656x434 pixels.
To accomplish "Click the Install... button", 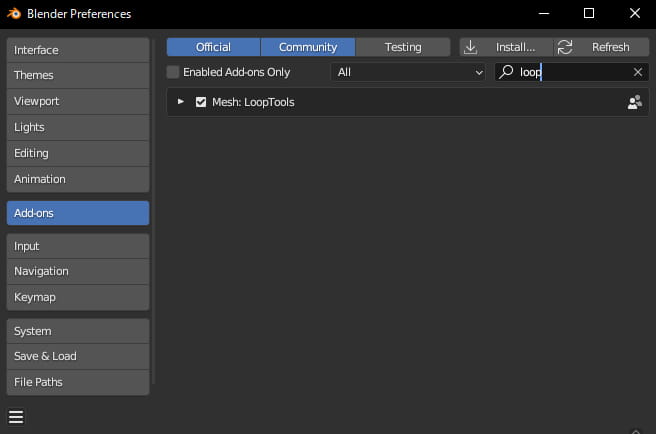I will click(x=506, y=47).
